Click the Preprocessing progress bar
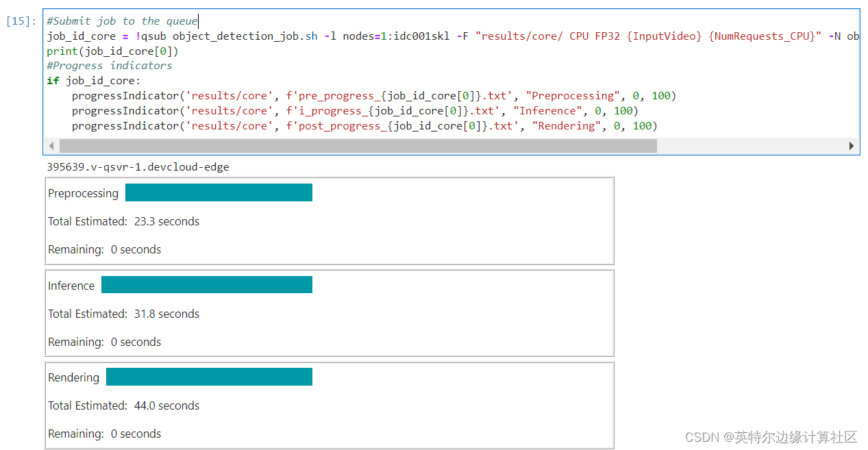Viewport: 868px width, 450px height. point(219,192)
